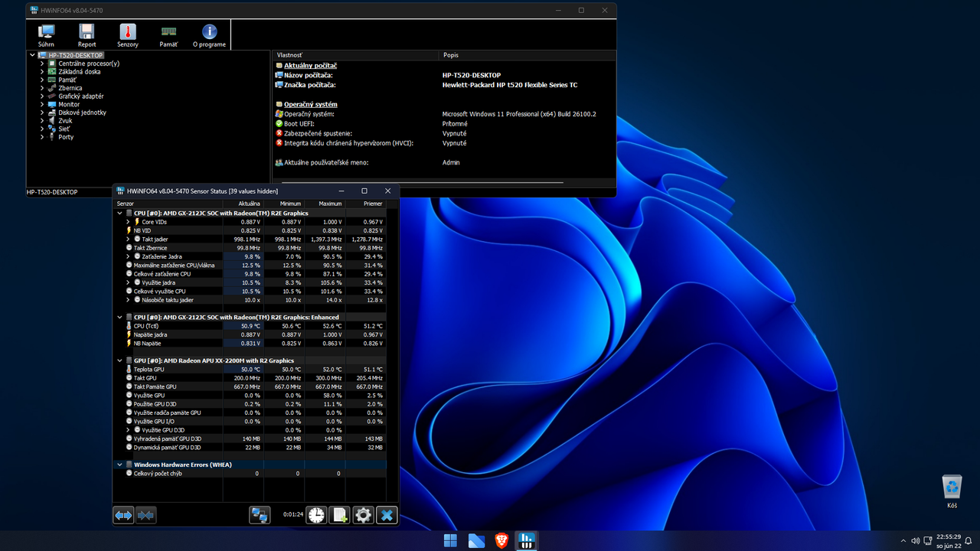Click expand-columns double arrow button in sensor window

[x=123, y=515]
